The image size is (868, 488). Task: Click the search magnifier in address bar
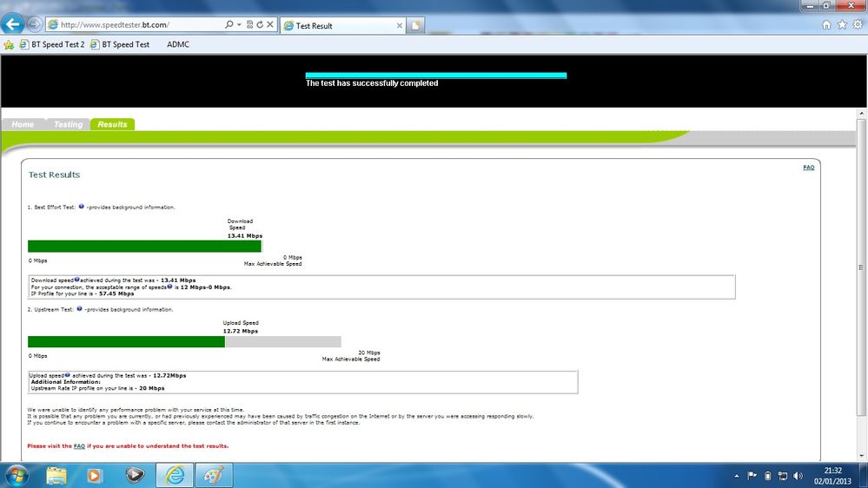229,24
